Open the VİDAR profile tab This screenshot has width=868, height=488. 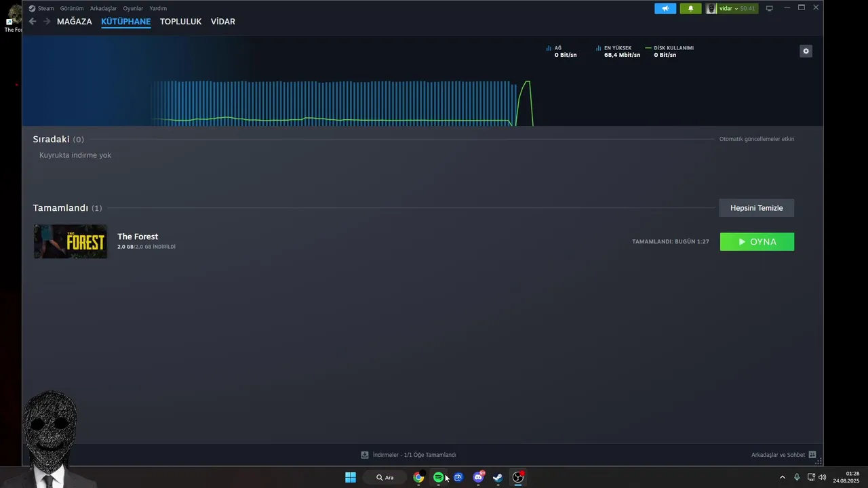[223, 22]
